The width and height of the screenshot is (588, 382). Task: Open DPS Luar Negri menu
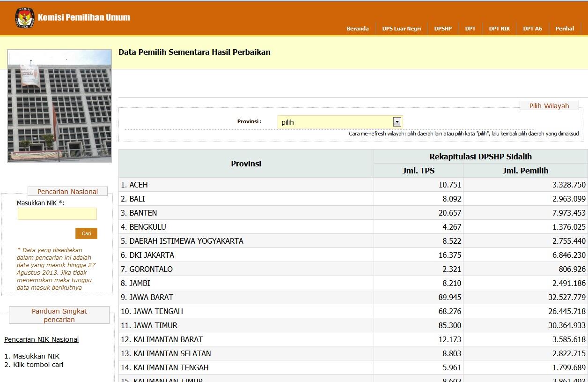401,29
